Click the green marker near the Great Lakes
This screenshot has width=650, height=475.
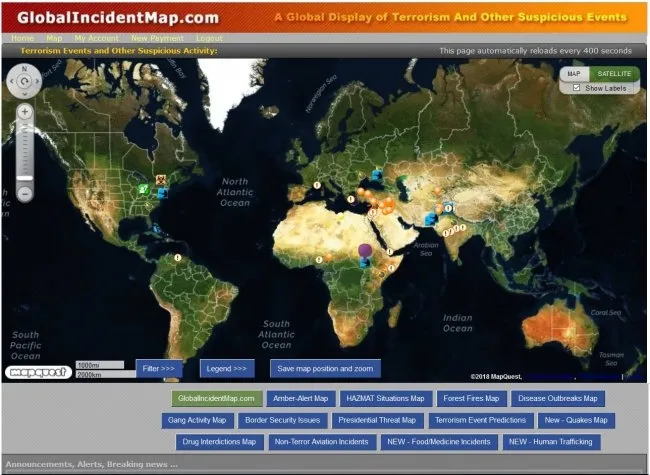[143, 189]
